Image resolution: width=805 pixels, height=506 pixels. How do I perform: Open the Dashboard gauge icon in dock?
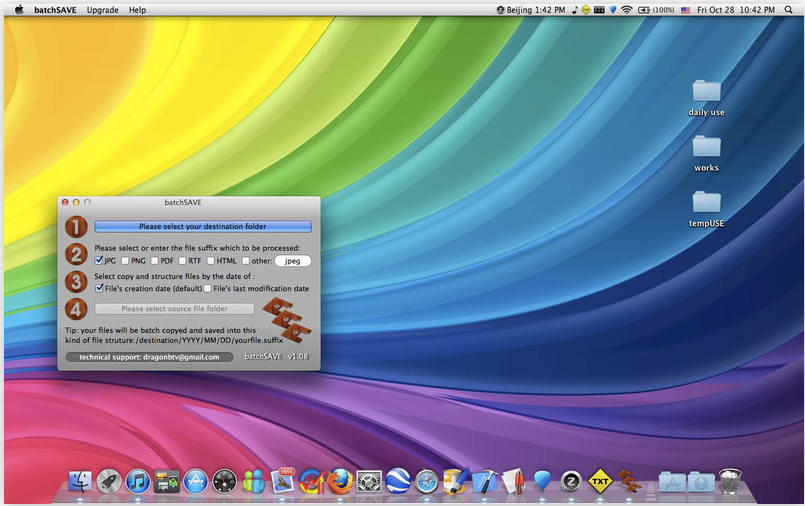click(x=225, y=482)
